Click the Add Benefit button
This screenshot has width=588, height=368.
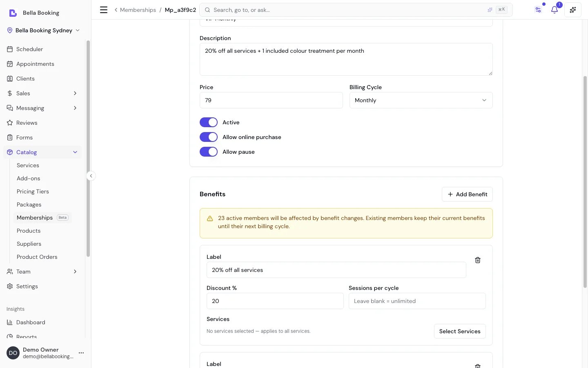point(467,194)
